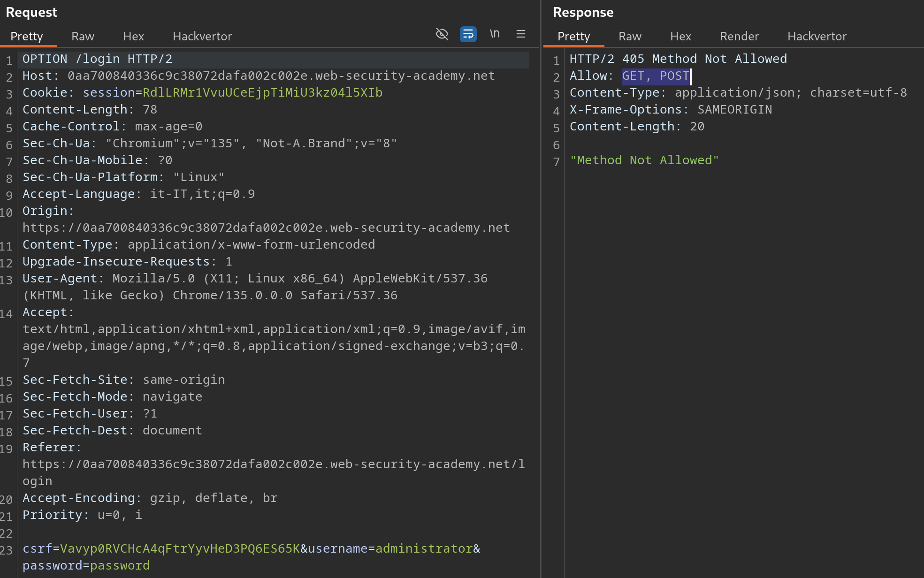924x578 pixels.
Task: Click the "Method Not Allowed" response body
Action: 644,160
